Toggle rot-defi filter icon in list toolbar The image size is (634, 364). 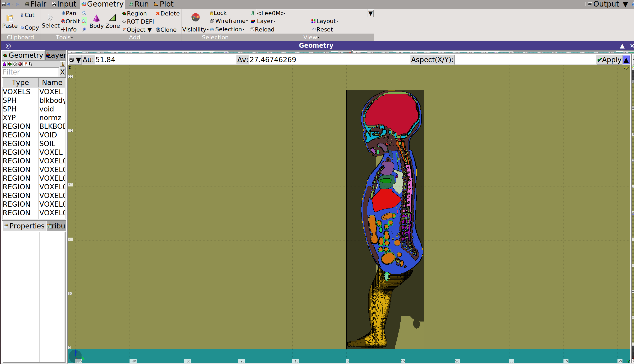pos(15,64)
